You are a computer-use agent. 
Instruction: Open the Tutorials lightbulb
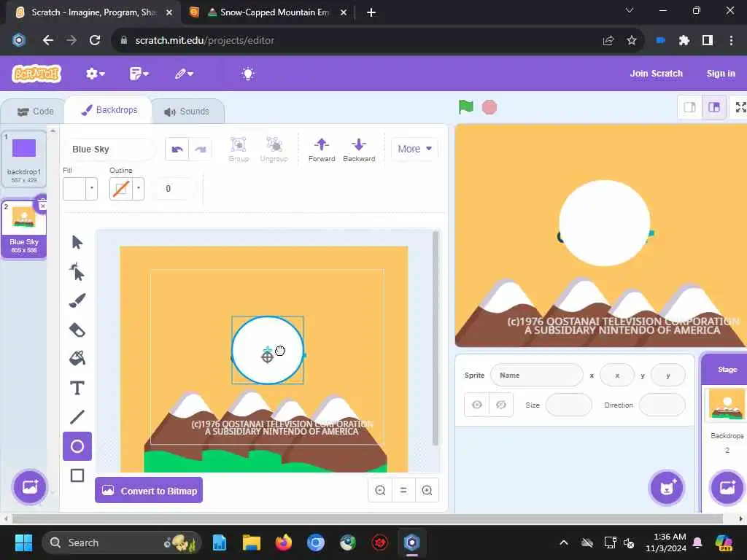pyautogui.click(x=248, y=74)
